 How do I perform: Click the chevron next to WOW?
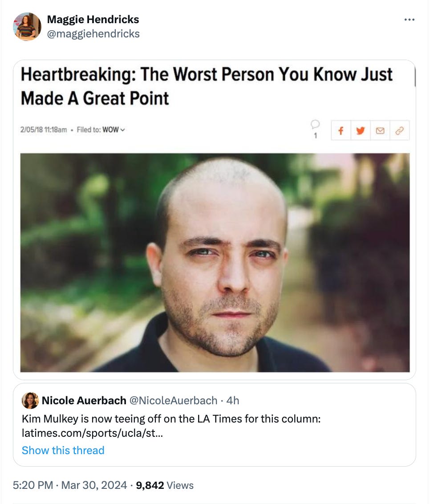coord(122,130)
